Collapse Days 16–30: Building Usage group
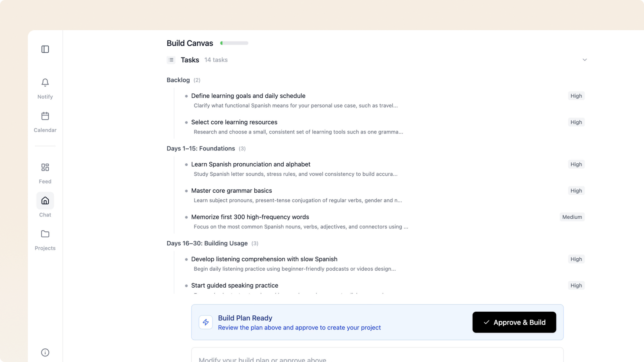The width and height of the screenshot is (644, 362). [213, 243]
